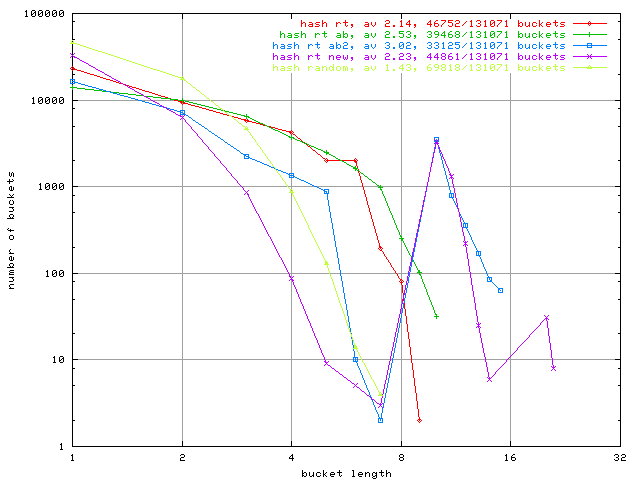Image resolution: width=640 pixels, height=480 pixels.
Task: Click x-axis tick label '2'
Action: [x=182, y=458]
